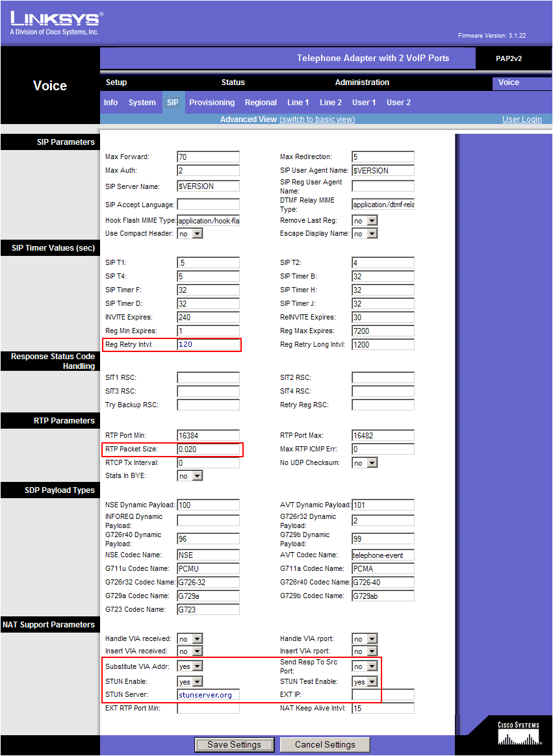Click the G729a Codec Name field
Image resolution: width=553 pixels, height=756 pixels.
pyautogui.click(x=209, y=596)
